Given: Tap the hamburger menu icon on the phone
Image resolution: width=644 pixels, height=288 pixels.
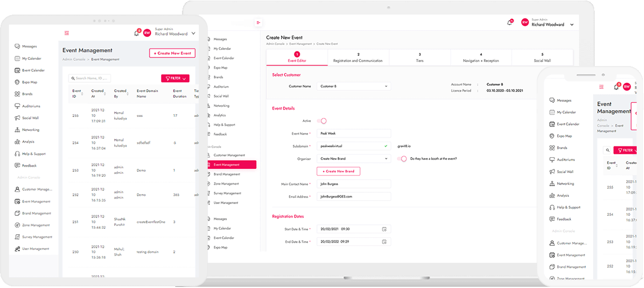Looking at the screenshot, I should point(601,87).
